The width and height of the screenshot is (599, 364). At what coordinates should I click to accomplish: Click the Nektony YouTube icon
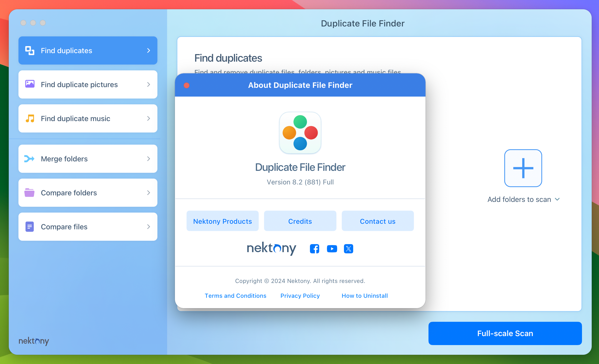pyautogui.click(x=332, y=249)
